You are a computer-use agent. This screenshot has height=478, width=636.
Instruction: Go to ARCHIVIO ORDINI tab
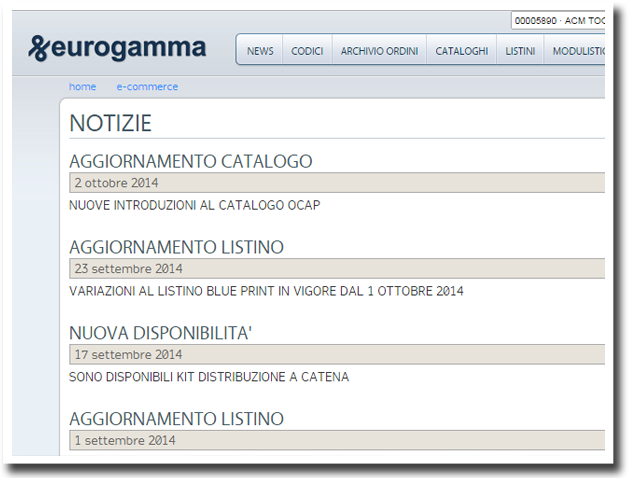379,51
